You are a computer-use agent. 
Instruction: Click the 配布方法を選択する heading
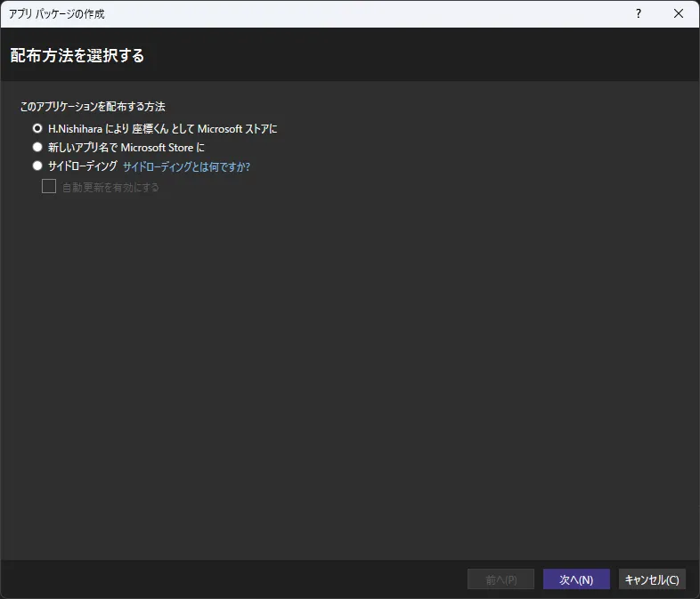tap(77, 55)
